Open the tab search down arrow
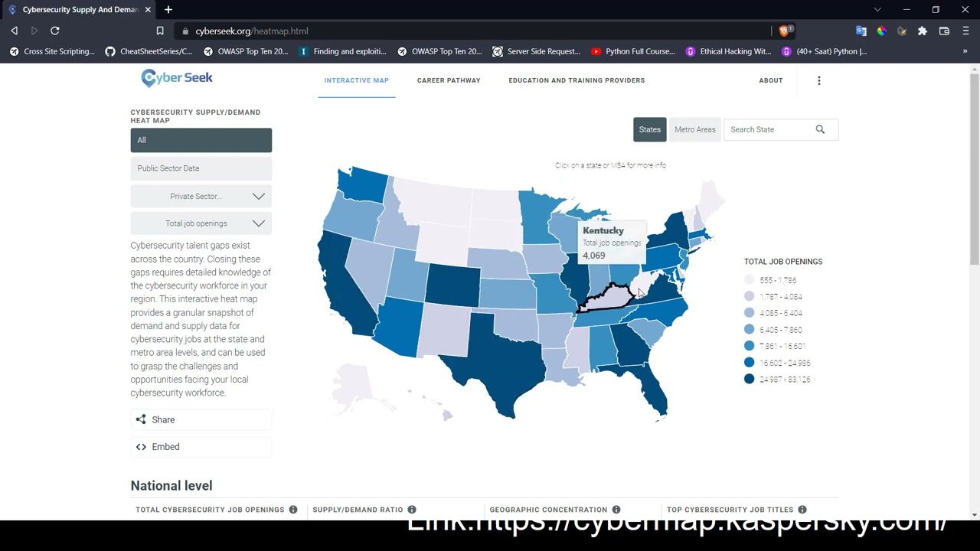 [877, 9]
